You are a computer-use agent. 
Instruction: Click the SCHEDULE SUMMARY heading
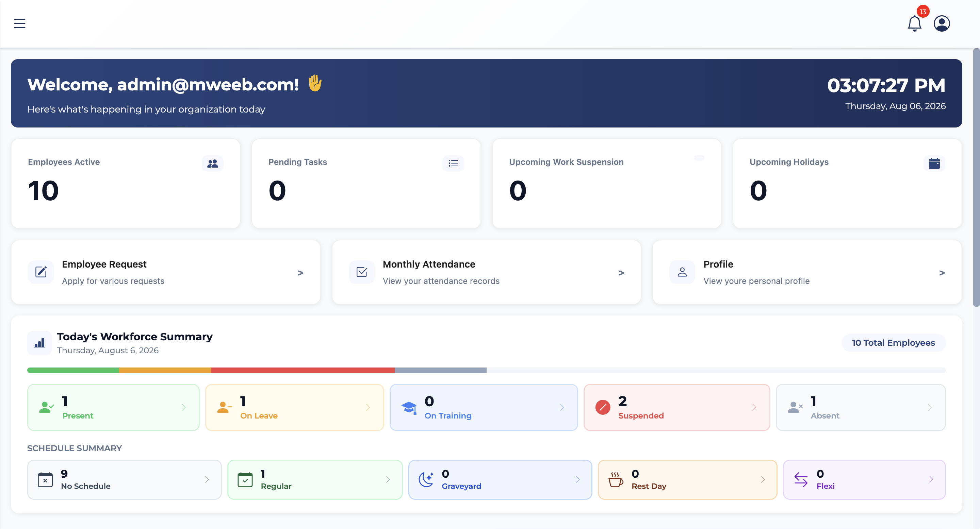tap(75, 448)
